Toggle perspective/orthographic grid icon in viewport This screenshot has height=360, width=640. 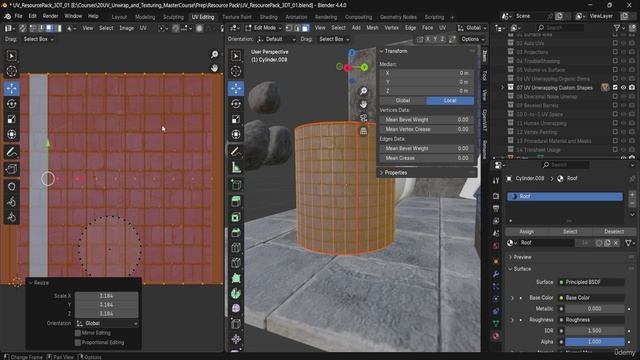tap(363, 131)
